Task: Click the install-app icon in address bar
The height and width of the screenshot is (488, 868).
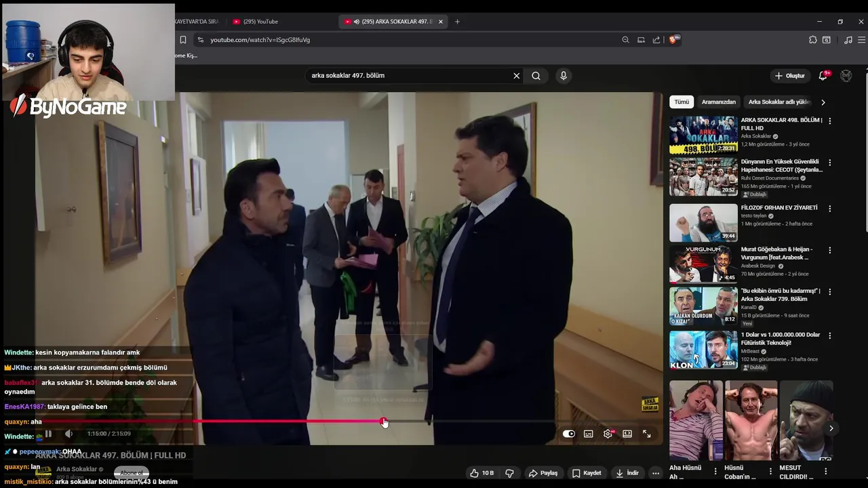Action: pos(641,40)
